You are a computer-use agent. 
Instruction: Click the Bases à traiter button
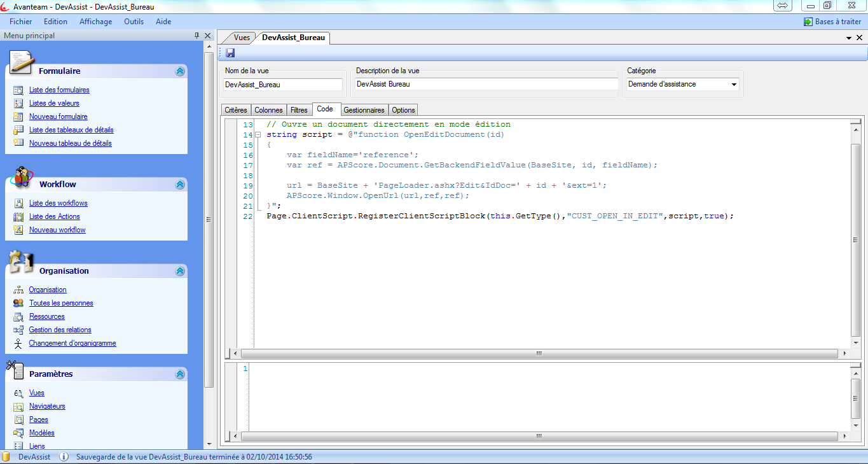(x=833, y=21)
